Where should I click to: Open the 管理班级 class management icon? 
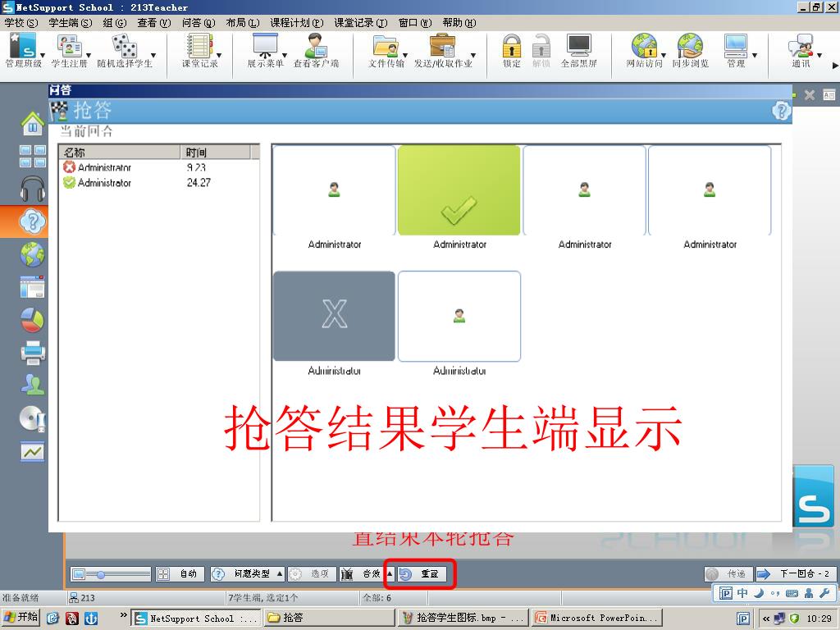pyautogui.click(x=23, y=50)
